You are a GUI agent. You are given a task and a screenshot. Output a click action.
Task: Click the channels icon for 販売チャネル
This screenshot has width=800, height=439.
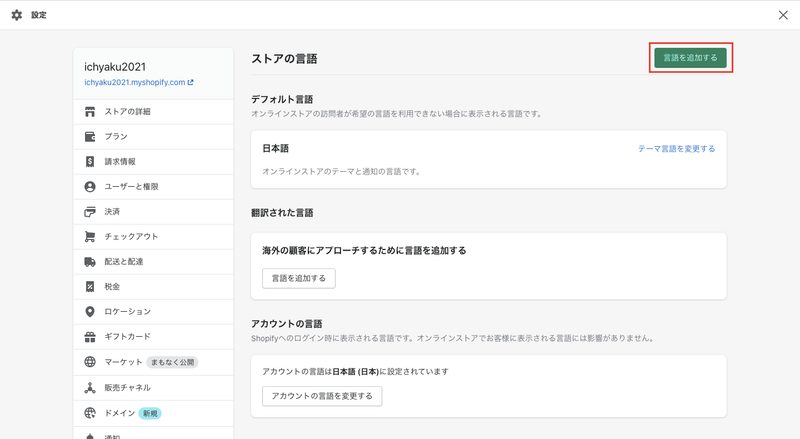[90, 387]
